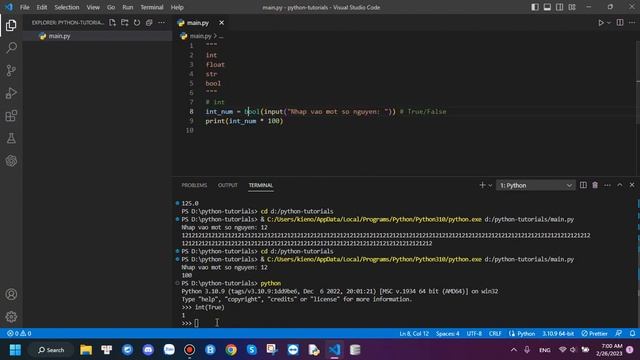Create a new folder in Explorer
640x360 pixels.
click(124, 23)
